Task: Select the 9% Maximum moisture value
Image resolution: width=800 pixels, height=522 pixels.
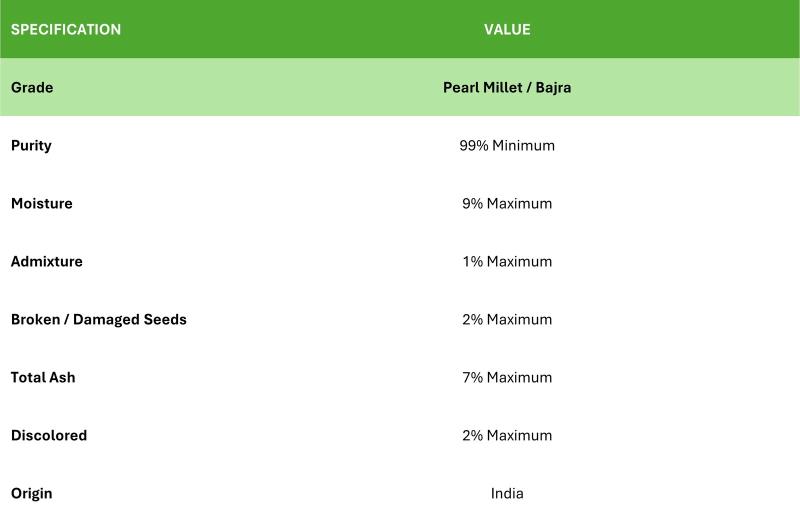Action: pos(507,204)
